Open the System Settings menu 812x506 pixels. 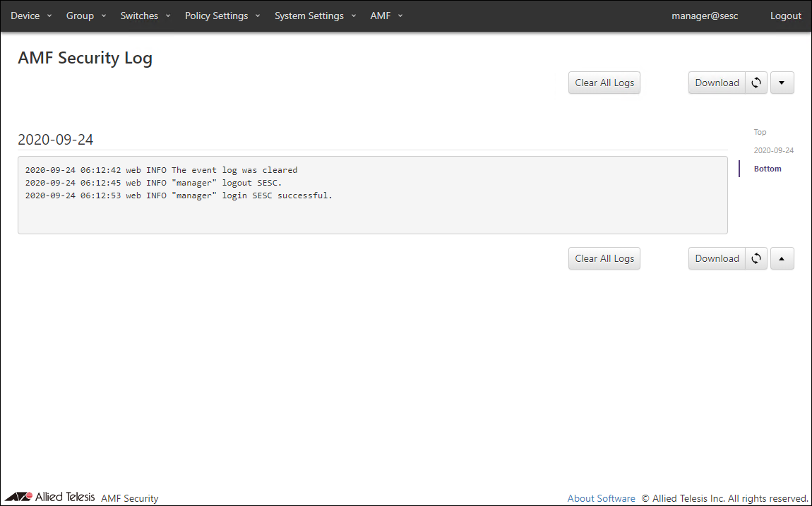tap(315, 16)
